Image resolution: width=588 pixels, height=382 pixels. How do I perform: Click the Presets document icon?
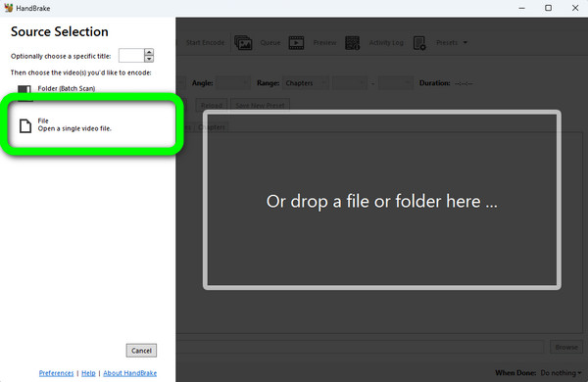[x=419, y=43]
